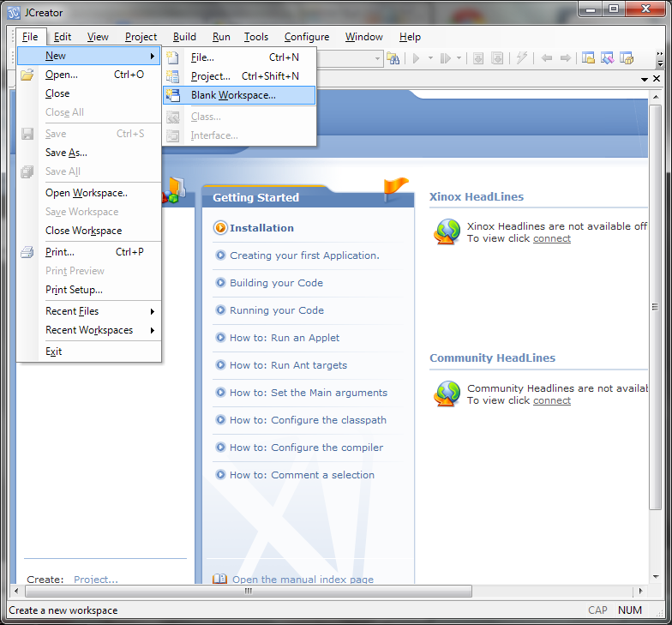Click the Create Project... link
Viewport: 672px width, 625px height.
(x=96, y=580)
